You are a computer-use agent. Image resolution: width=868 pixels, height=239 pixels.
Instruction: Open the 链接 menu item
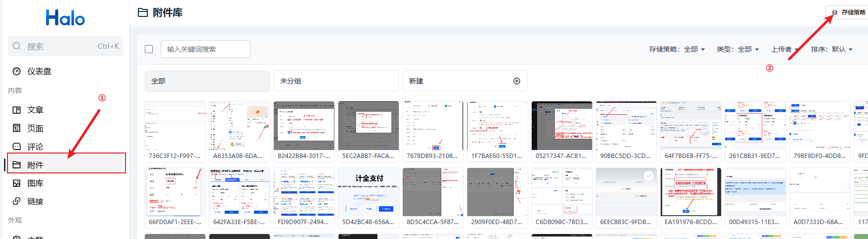(65, 201)
